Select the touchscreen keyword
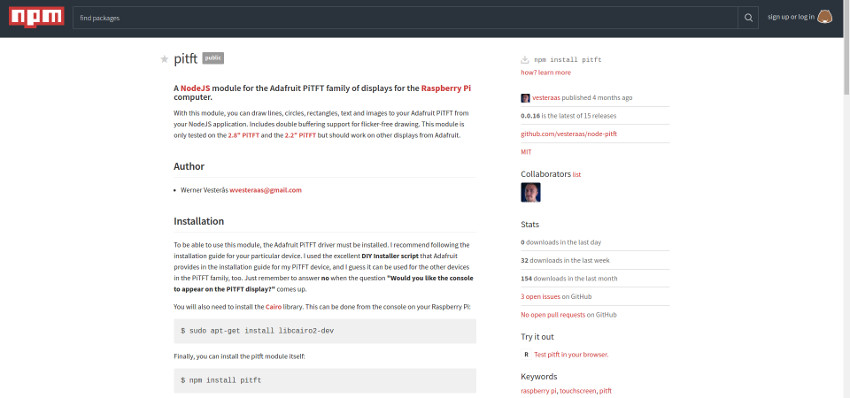 [x=578, y=390]
